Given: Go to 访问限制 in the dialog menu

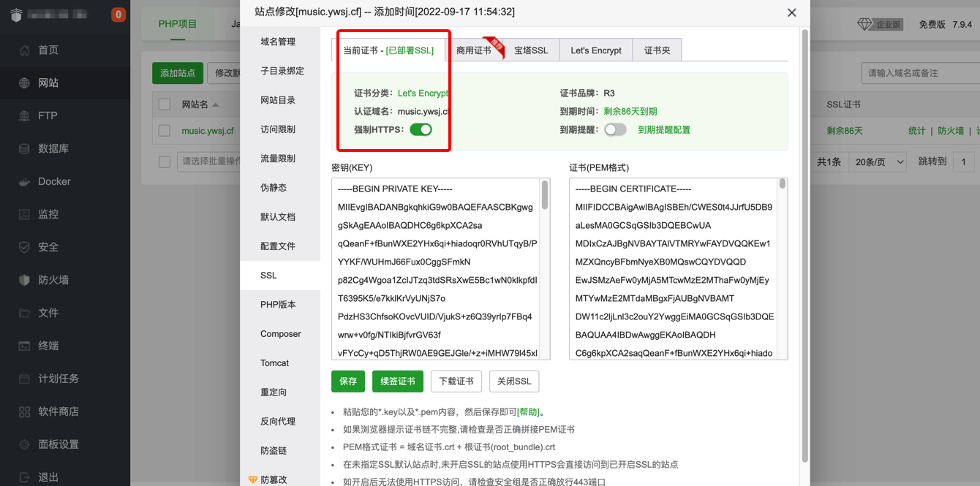Looking at the screenshot, I should tap(280, 129).
